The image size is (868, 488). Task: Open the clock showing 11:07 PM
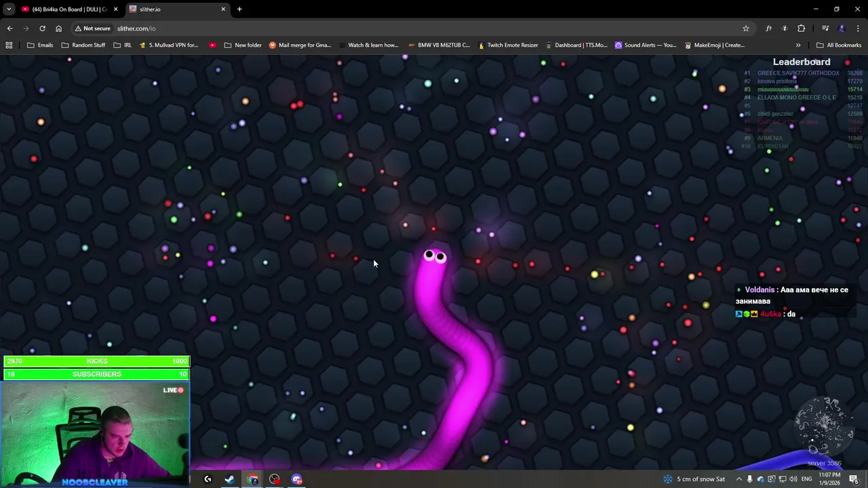pos(830,480)
